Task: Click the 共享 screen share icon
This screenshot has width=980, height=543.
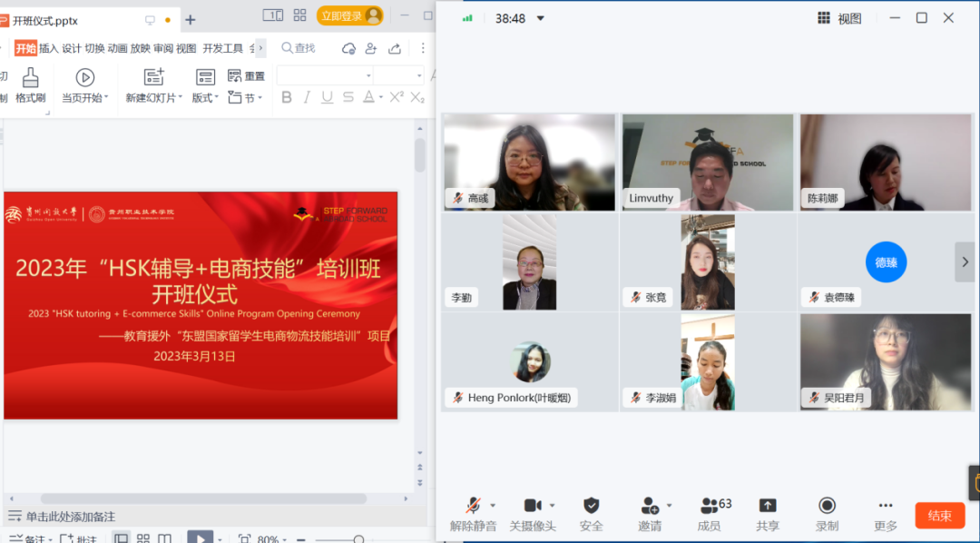Action: point(768,506)
